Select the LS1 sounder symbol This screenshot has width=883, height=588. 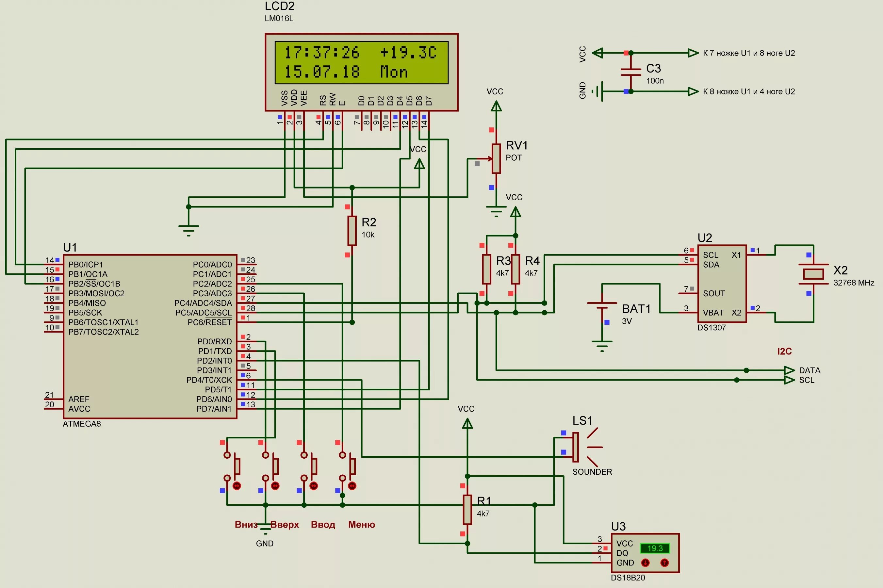587,447
